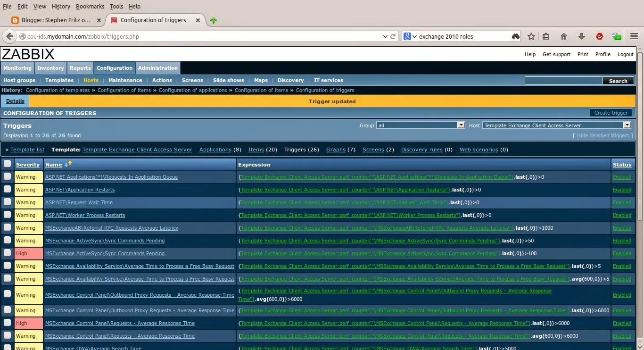Click Enabled status for Application Restarts row
This screenshot has height=350, width=644.
622,190
